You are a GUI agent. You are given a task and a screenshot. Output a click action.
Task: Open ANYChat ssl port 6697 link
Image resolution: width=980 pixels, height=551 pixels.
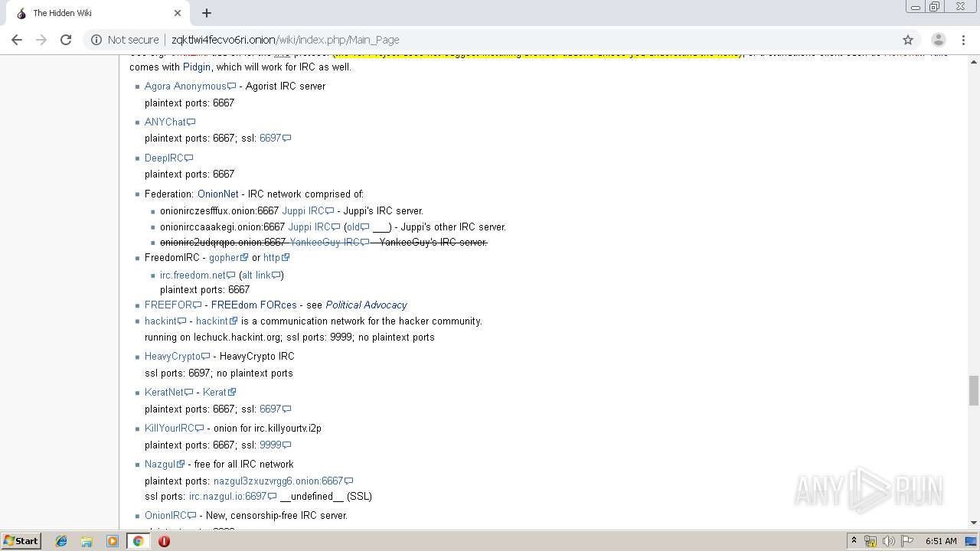[275, 139]
